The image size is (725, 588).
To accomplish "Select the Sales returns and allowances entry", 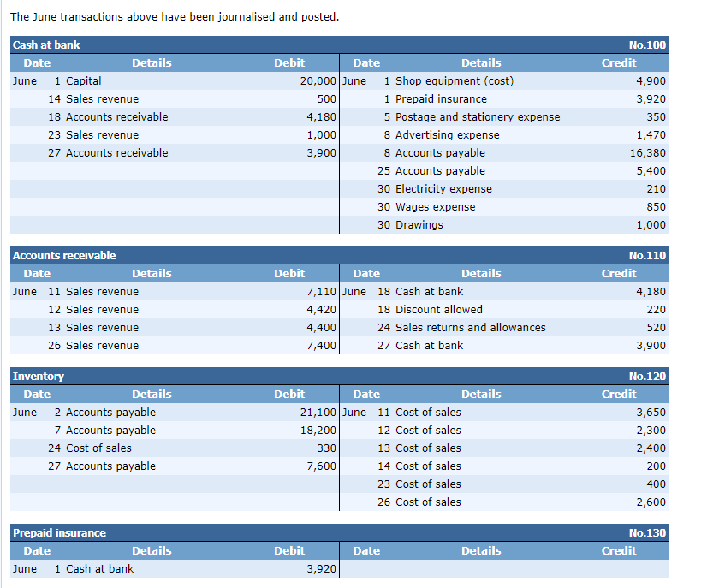I will pos(469,327).
